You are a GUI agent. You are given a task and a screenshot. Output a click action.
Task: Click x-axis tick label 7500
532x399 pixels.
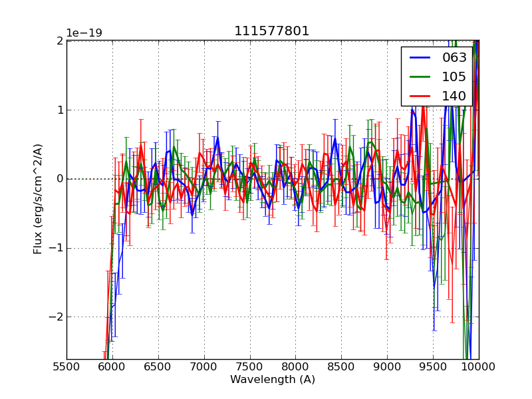tap(250, 366)
